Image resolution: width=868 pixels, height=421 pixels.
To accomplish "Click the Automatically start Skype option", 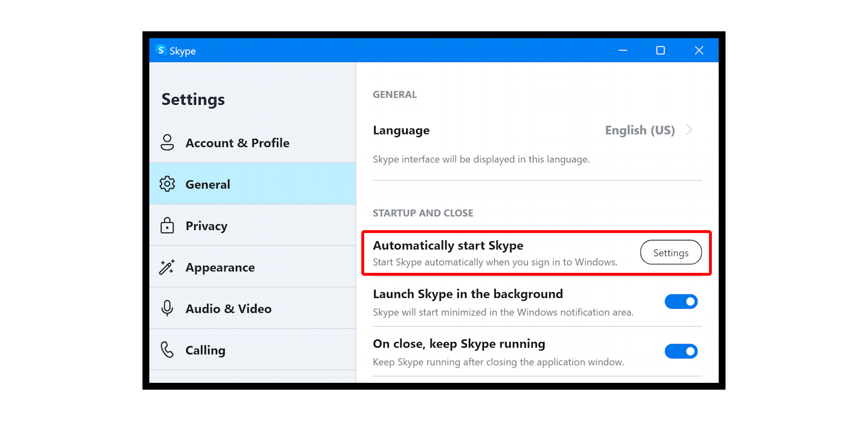I will 448,245.
